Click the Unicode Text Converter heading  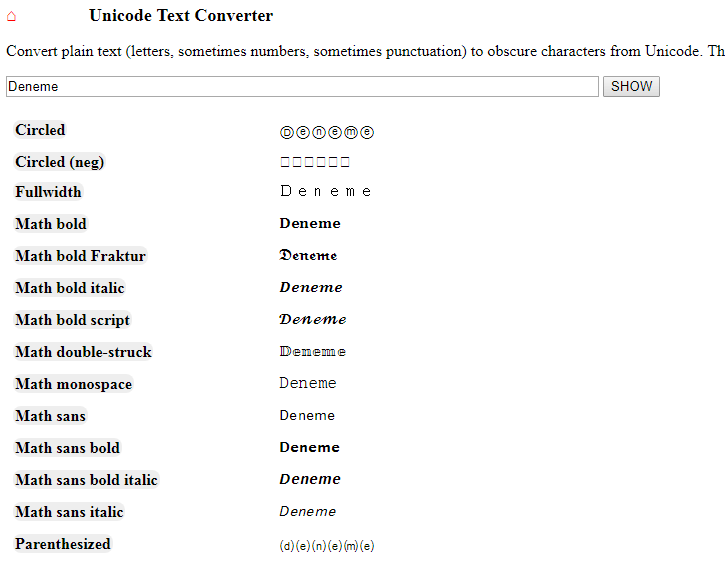coord(181,15)
